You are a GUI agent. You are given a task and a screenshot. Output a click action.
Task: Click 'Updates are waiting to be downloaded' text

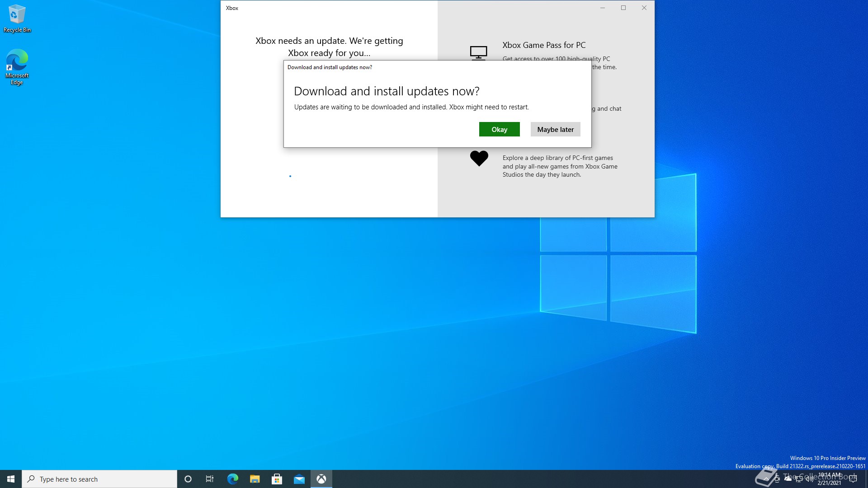click(x=411, y=107)
